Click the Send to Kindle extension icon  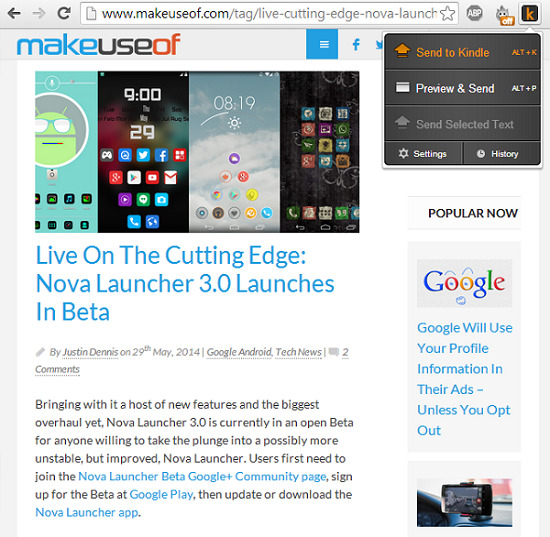529,14
